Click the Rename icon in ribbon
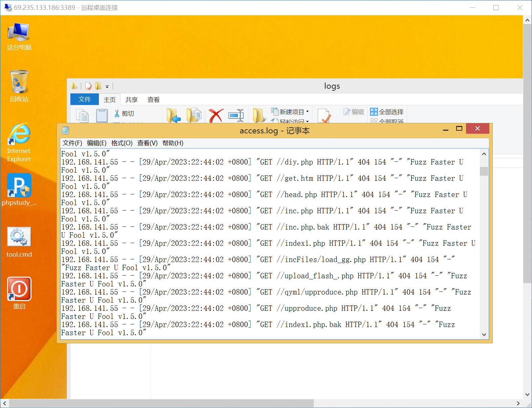The image size is (532, 408). pyautogui.click(x=236, y=115)
